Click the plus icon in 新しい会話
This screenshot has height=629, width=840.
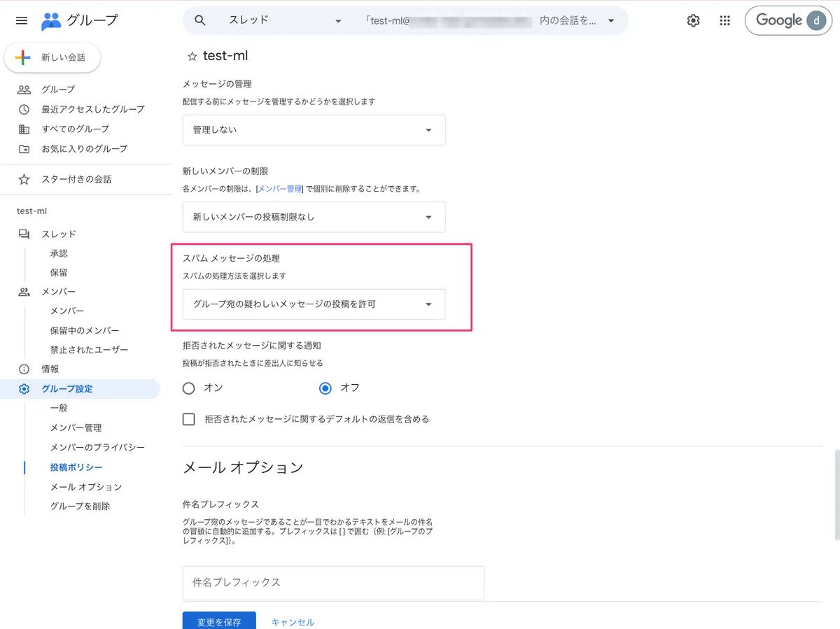[23, 57]
